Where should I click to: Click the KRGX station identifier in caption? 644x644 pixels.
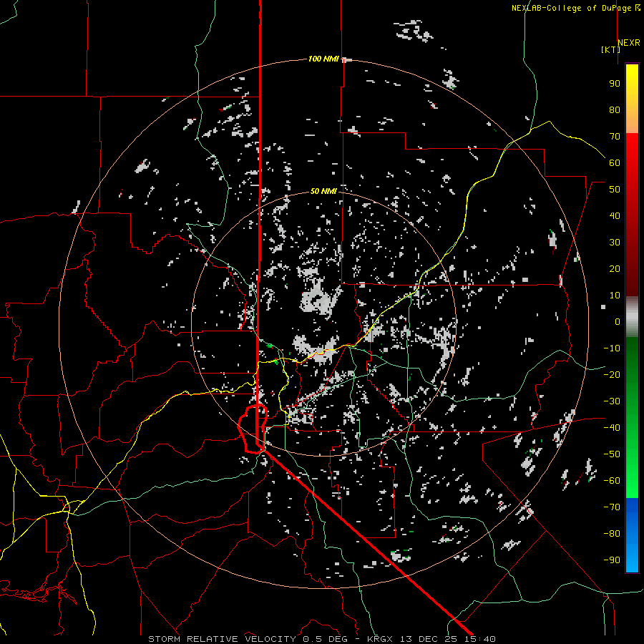[381, 639]
